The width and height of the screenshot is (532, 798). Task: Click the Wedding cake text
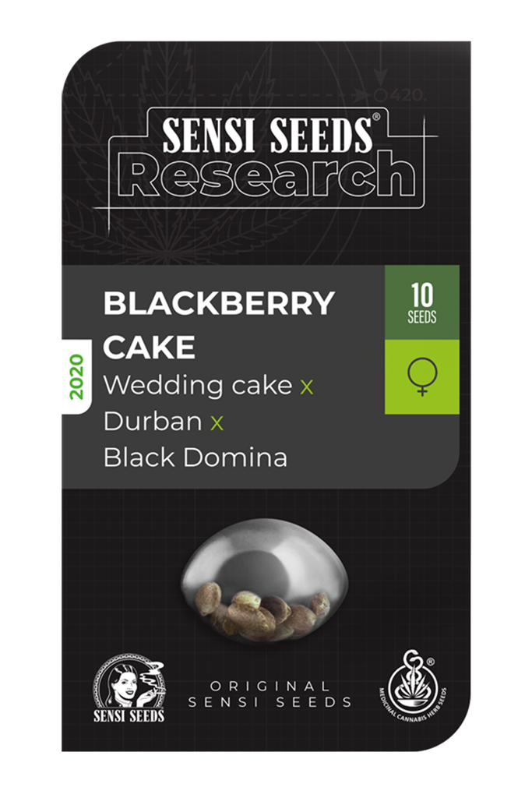pyautogui.click(x=198, y=385)
